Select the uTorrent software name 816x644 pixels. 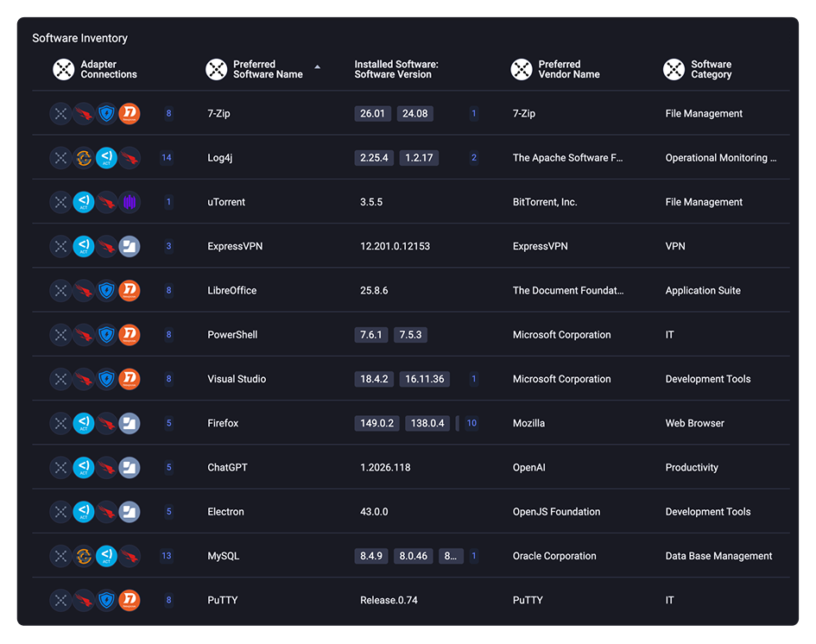pos(226,202)
